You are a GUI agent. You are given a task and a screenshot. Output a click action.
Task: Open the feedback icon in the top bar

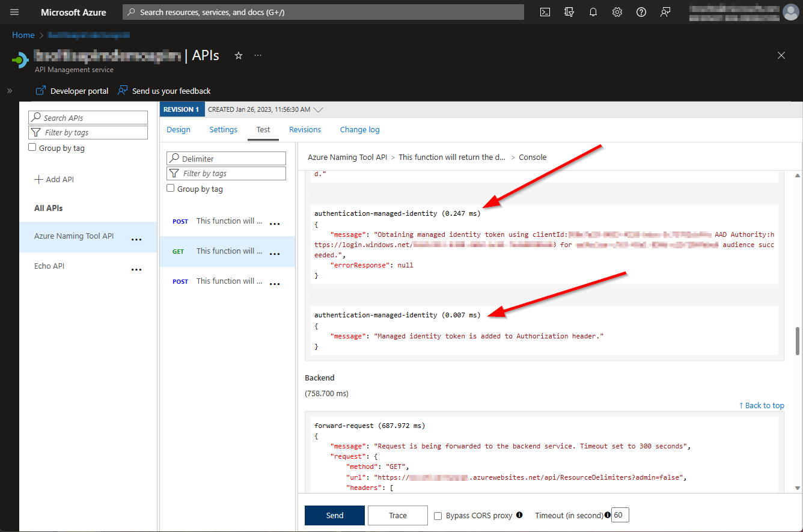click(665, 12)
